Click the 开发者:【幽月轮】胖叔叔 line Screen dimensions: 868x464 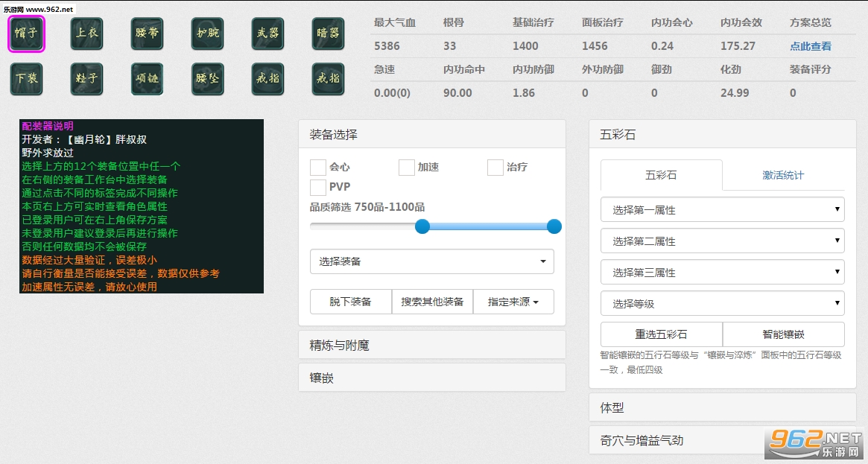click(x=84, y=139)
